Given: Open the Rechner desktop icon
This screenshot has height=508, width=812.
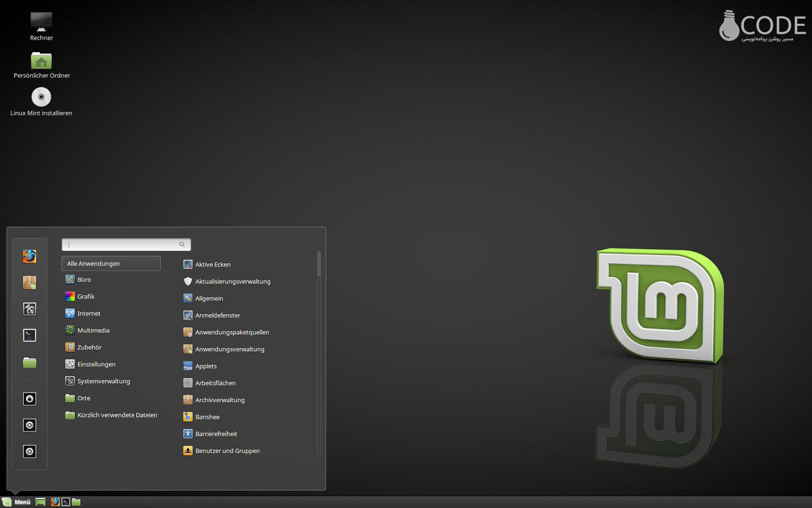Looking at the screenshot, I should [x=41, y=26].
